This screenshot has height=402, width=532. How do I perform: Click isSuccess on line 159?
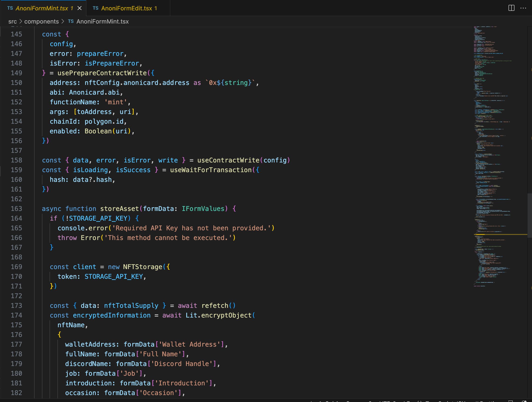(x=133, y=170)
